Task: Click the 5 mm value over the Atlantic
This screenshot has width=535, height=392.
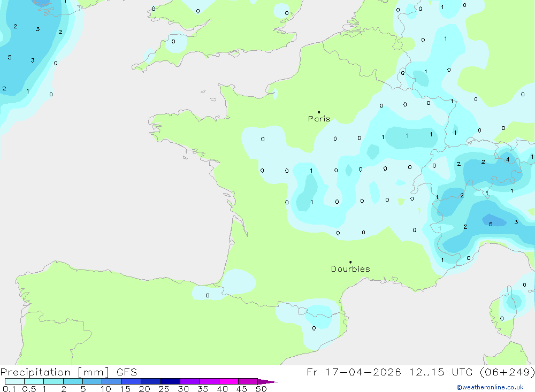Action: click(x=10, y=57)
